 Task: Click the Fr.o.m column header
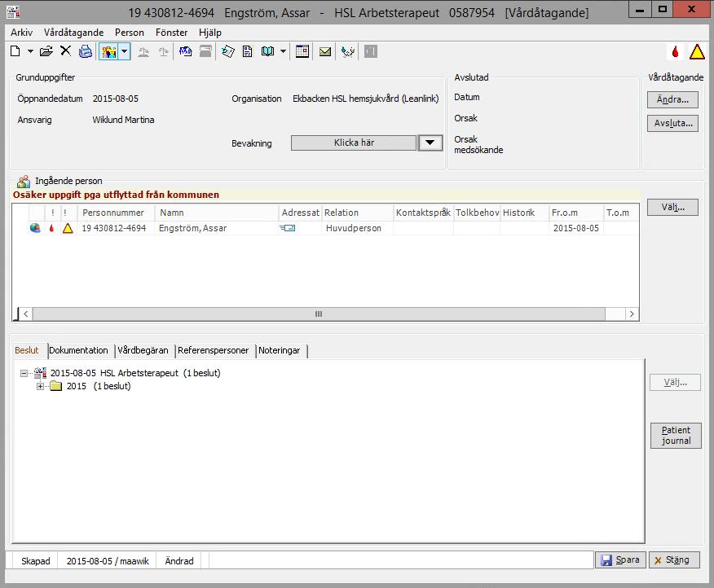[576, 213]
